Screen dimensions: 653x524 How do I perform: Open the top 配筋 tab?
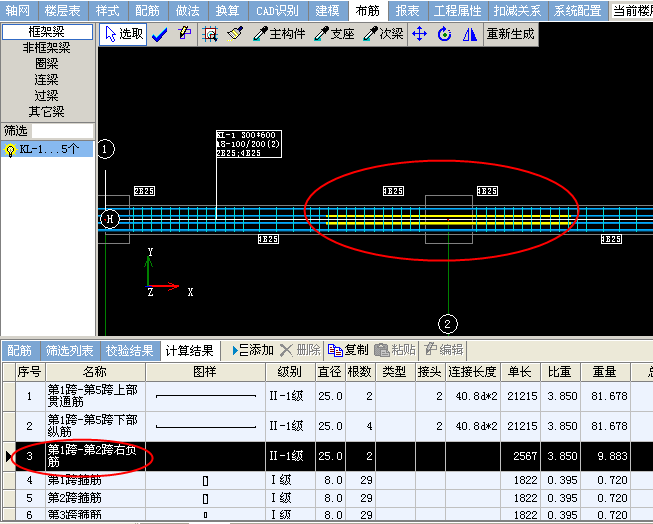[147, 10]
